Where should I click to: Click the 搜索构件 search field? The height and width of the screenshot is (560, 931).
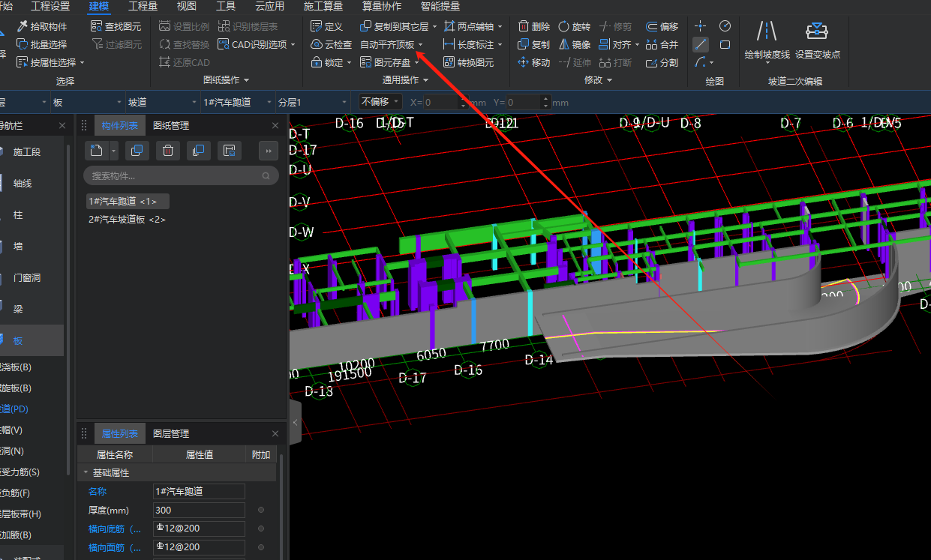(181, 175)
